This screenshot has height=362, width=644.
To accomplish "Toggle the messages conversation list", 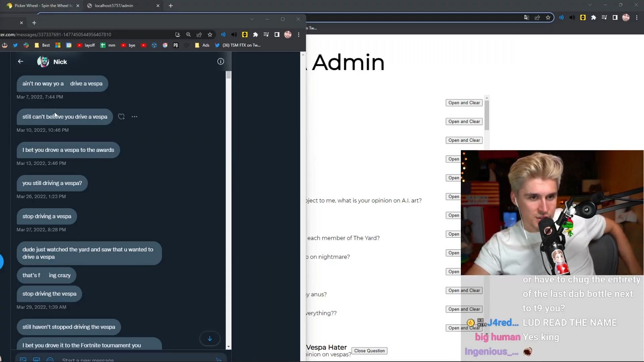I will [x=20, y=61].
